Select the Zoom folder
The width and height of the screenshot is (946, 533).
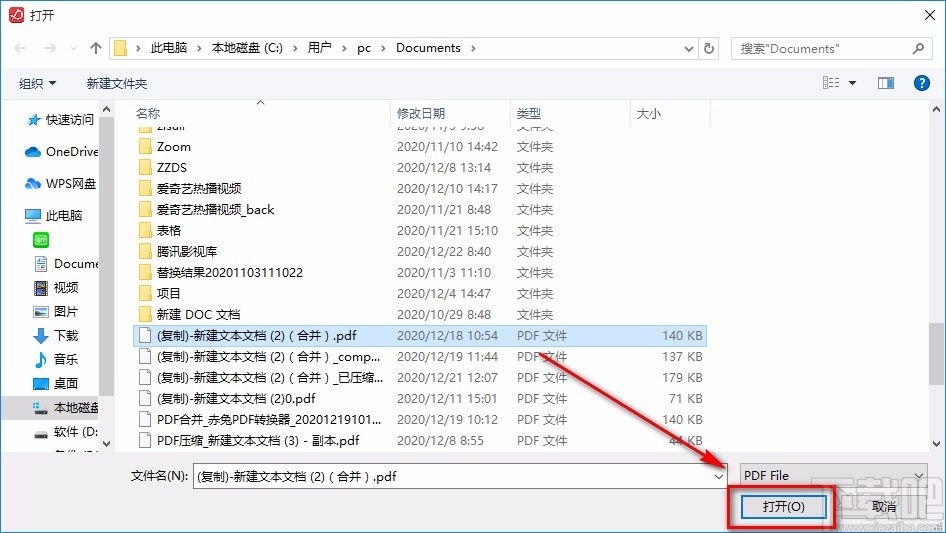[x=174, y=147]
